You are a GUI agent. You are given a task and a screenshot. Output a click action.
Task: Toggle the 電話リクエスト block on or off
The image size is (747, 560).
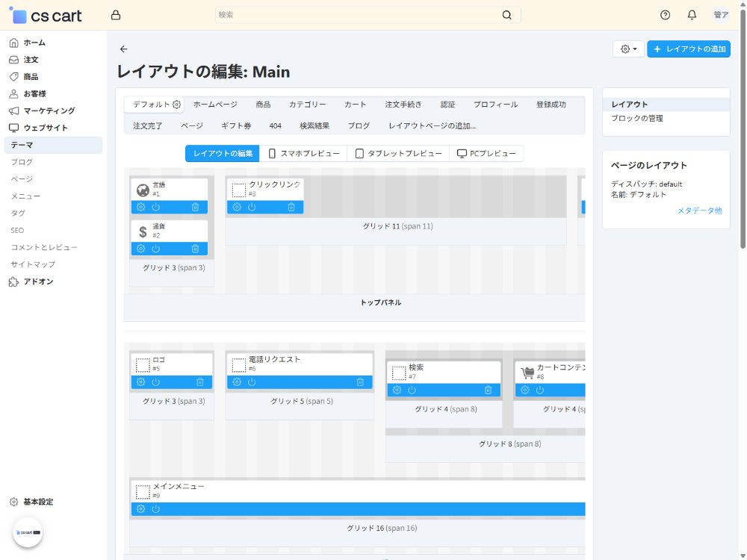point(251,382)
